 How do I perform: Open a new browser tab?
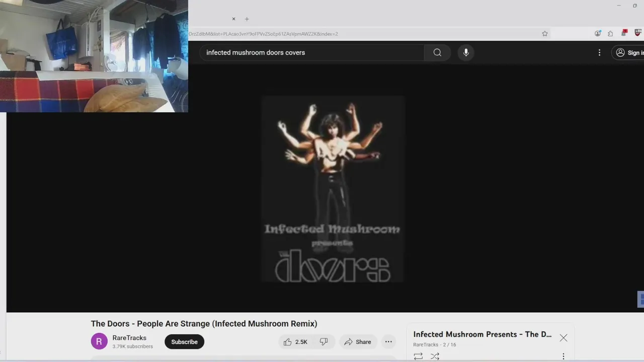click(247, 19)
